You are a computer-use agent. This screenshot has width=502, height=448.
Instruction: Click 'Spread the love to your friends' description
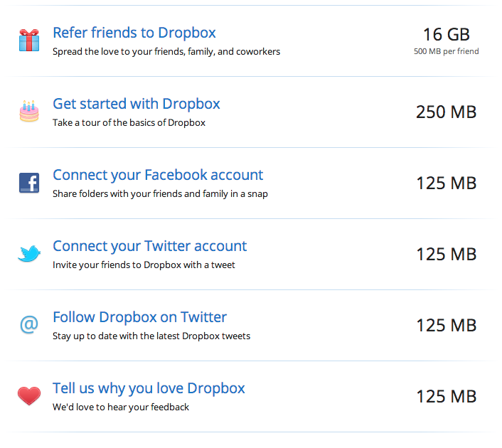pyautogui.click(x=166, y=52)
